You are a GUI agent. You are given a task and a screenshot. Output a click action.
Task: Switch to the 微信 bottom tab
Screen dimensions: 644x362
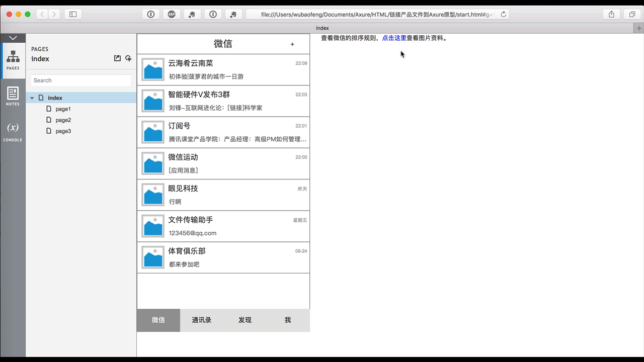click(158, 320)
